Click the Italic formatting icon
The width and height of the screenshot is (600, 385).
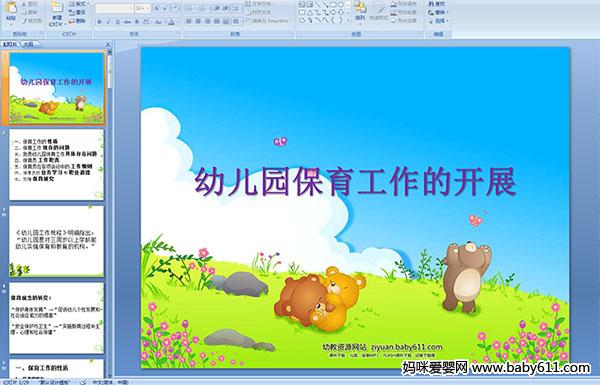(108, 22)
